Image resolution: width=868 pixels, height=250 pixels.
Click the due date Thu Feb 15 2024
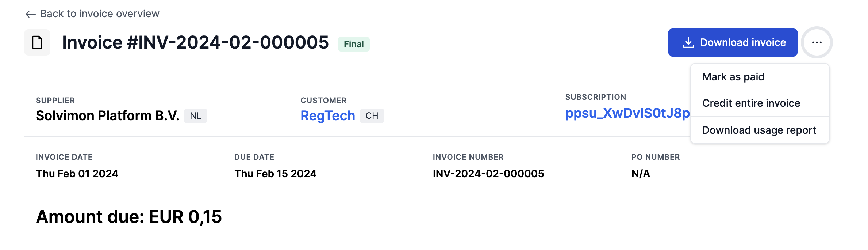275,174
